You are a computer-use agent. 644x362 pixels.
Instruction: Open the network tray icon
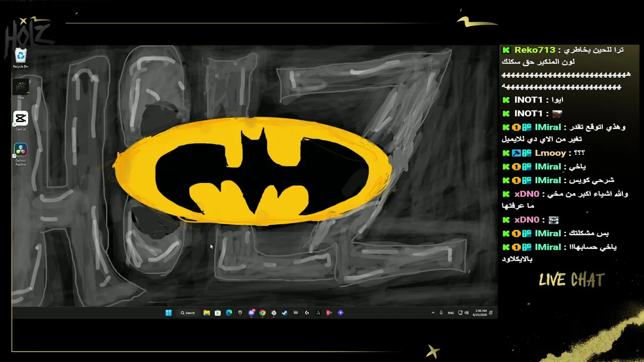(x=460, y=313)
